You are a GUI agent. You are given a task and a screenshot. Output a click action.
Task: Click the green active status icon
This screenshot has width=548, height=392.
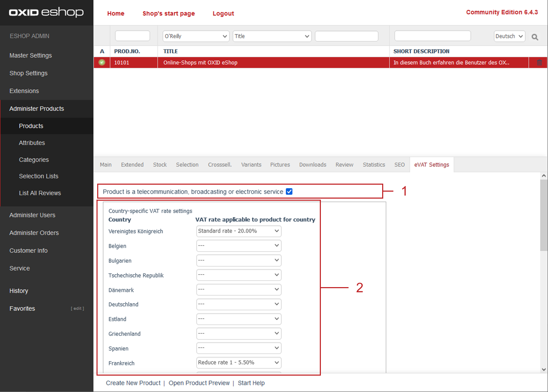click(102, 63)
